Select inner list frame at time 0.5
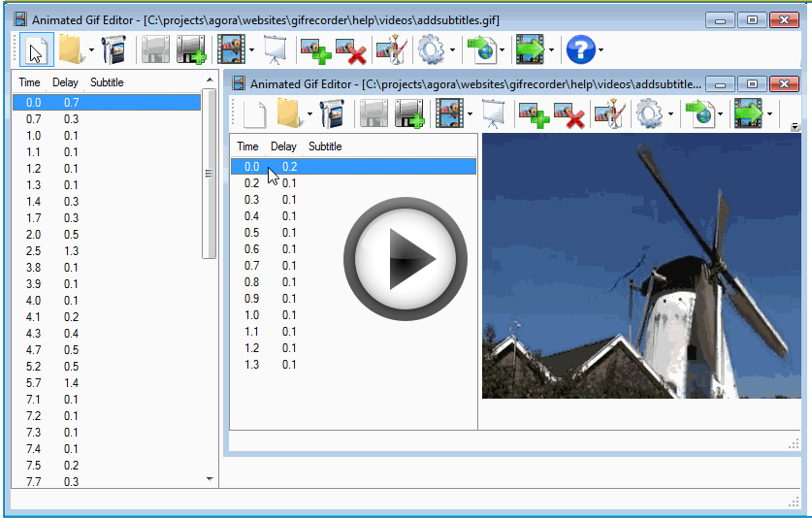Viewport: 812px width, 518px height. pyautogui.click(x=354, y=233)
